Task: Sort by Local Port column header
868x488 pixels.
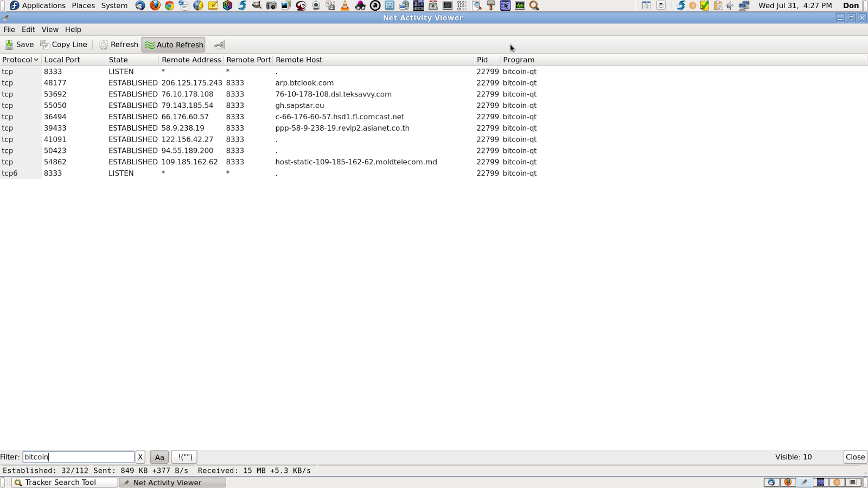Action: click(x=74, y=60)
